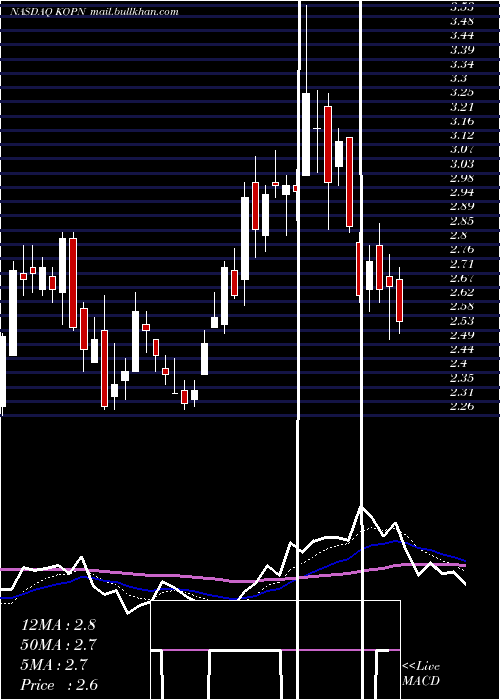Viewport: 500px width, 700px height.
Task: Select the 2.49 price level label
Action: pos(462,335)
